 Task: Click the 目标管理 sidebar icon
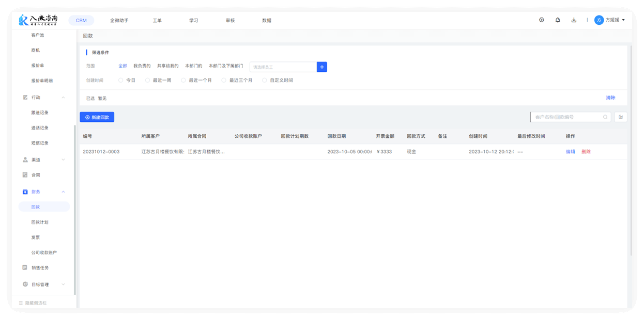pyautogui.click(x=25, y=284)
